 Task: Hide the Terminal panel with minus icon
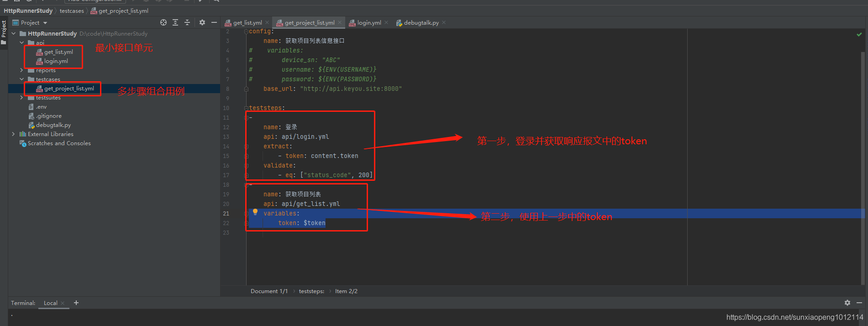click(859, 303)
